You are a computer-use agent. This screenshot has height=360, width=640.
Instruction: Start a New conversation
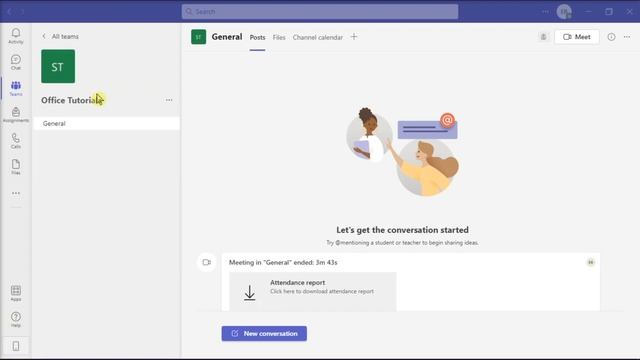pos(264,333)
